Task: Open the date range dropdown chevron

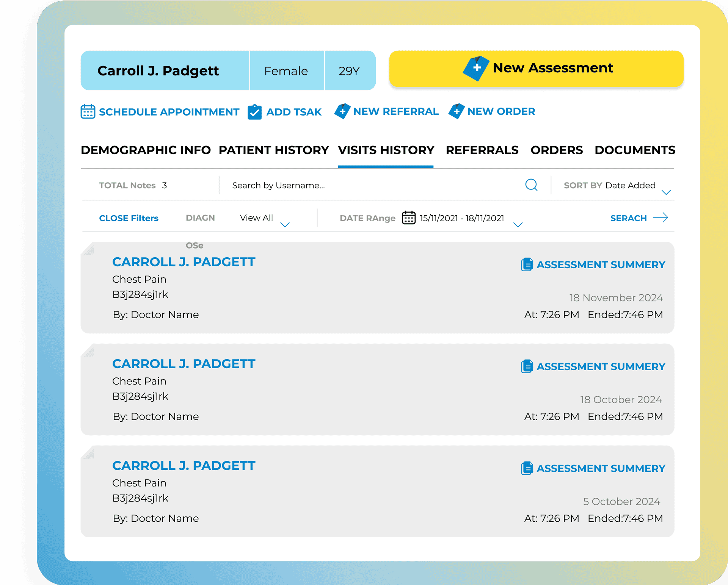Action: [x=518, y=224]
